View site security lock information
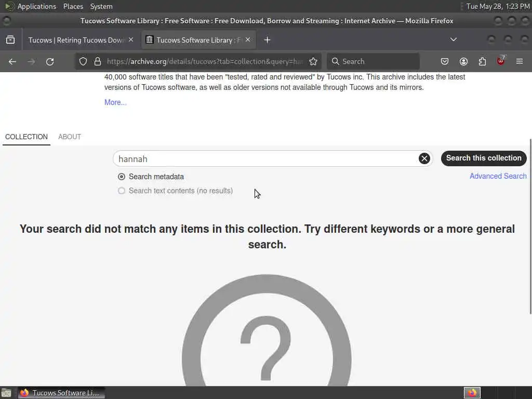The image size is (532, 399). (98, 61)
